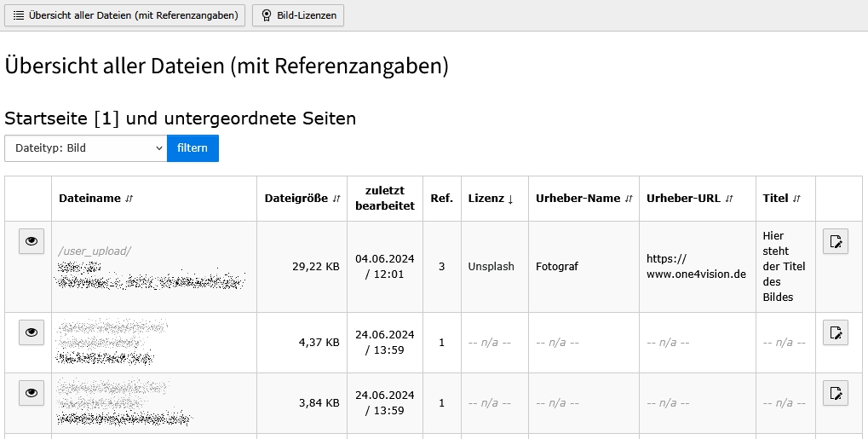Toggle preview eye for the 29,22 KB file

click(32, 242)
